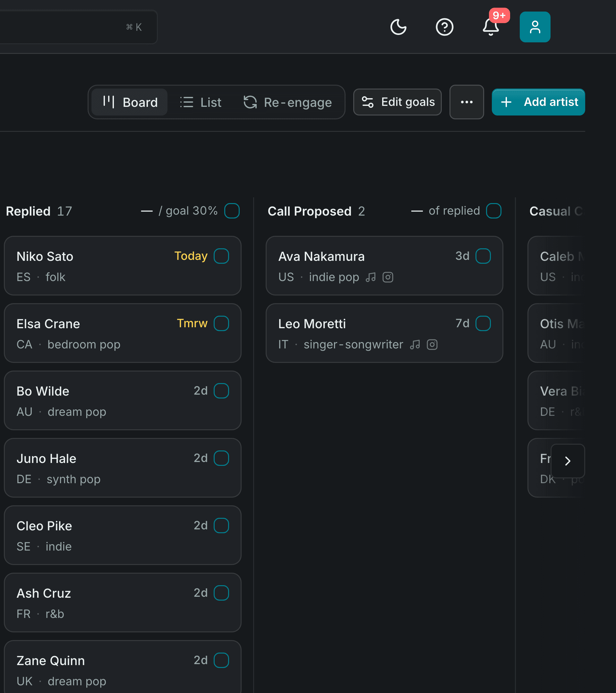Screen dimensions: 616x693
Task: Click the 'goal 30%' label
Action: click(192, 211)
